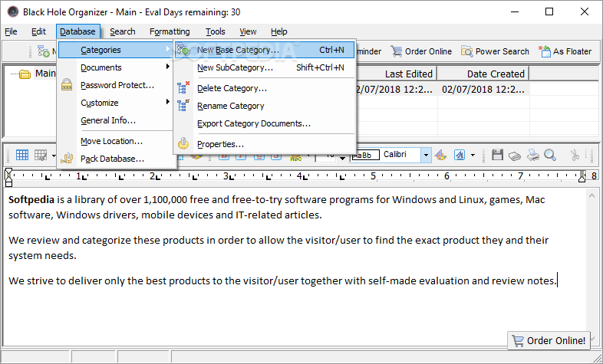
Task: Click the Main folder icon in tree
Action: point(25,74)
